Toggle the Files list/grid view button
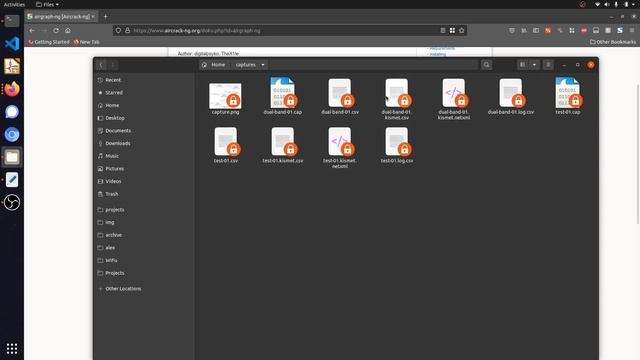 pyautogui.click(x=522, y=65)
